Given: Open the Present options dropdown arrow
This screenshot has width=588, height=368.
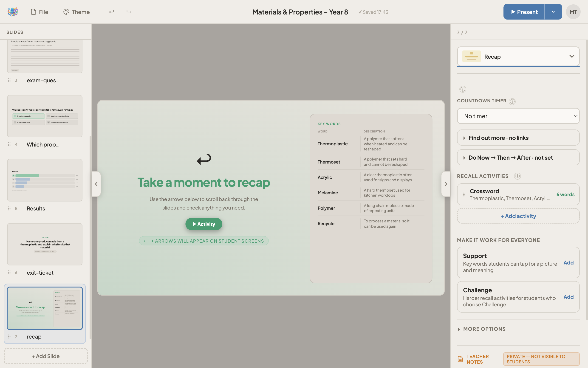Looking at the screenshot, I should [x=553, y=12].
